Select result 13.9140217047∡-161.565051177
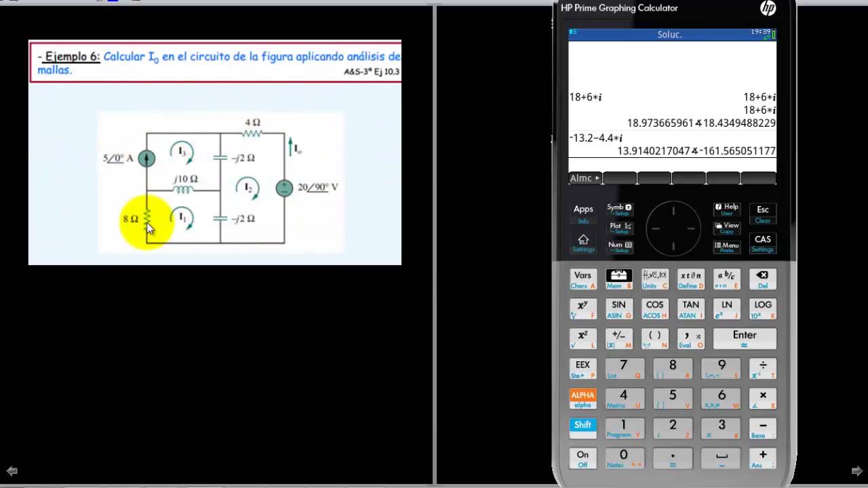The height and width of the screenshot is (488, 868). pyautogui.click(x=696, y=151)
